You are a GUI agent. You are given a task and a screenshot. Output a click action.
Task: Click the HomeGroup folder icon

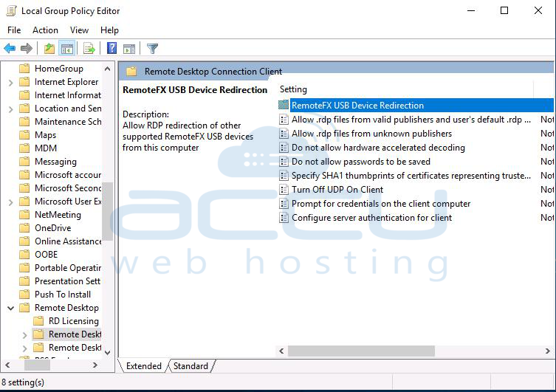24,69
